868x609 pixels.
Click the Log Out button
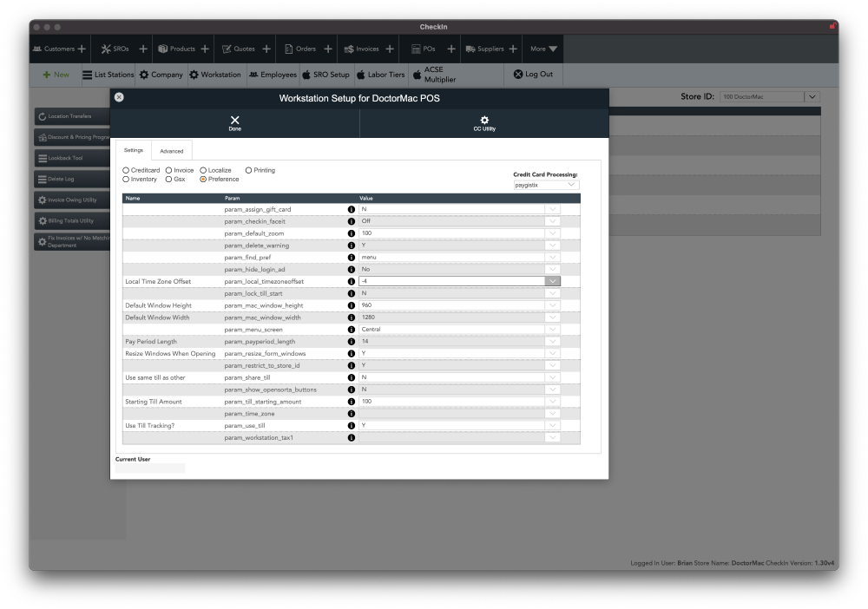(x=533, y=75)
